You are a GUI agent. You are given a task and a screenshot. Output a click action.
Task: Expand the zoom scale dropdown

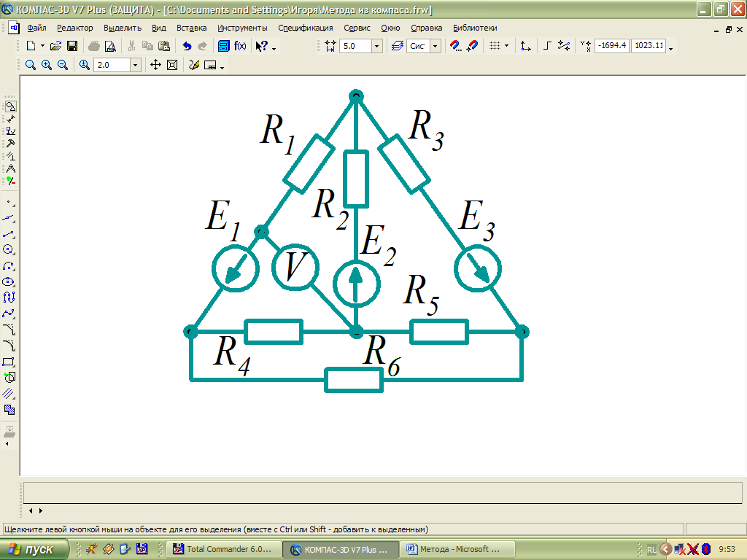coord(136,65)
